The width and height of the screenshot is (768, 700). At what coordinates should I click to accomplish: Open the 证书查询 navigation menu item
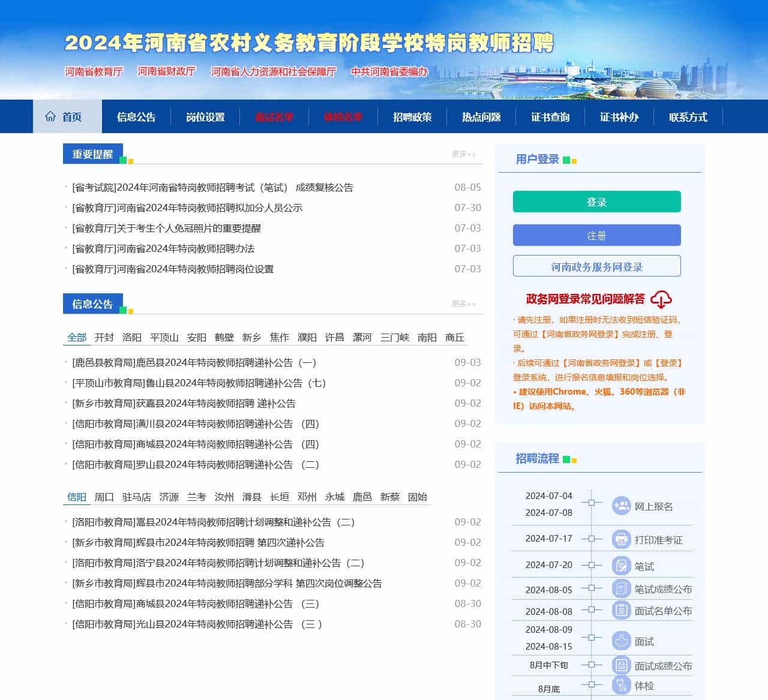point(550,118)
